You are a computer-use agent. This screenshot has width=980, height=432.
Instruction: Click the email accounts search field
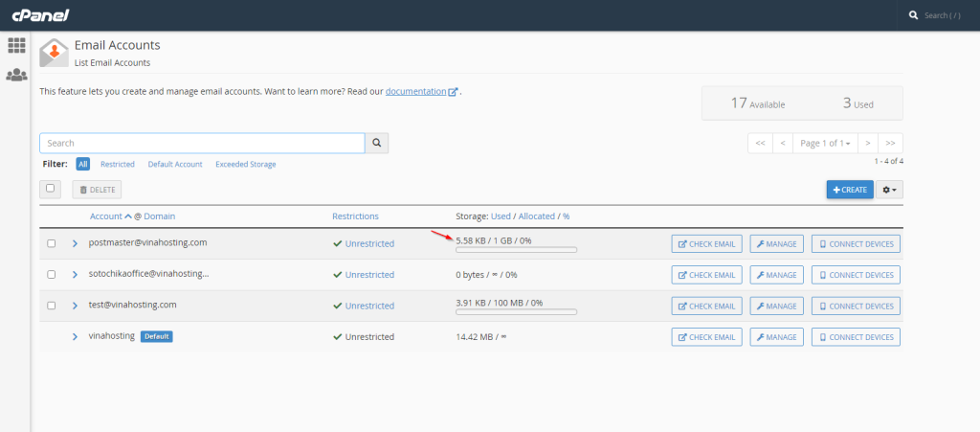click(x=202, y=143)
